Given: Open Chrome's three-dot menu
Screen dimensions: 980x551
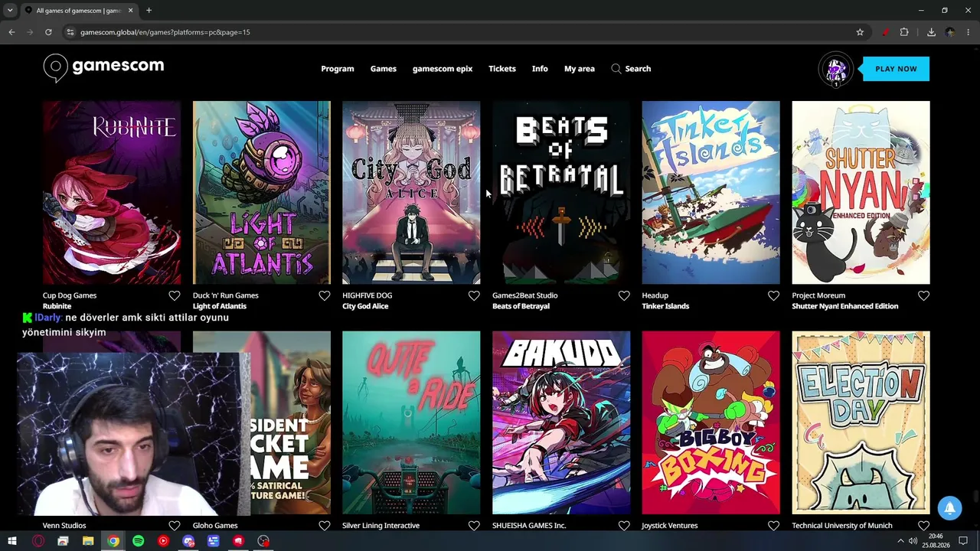Looking at the screenshot, I should (969, 32).
